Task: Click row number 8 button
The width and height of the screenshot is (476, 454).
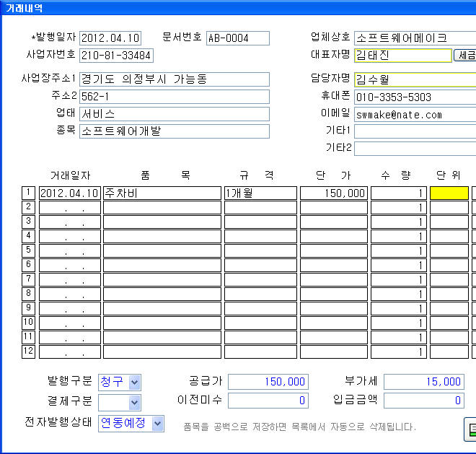Action: [x=29, y=294]
